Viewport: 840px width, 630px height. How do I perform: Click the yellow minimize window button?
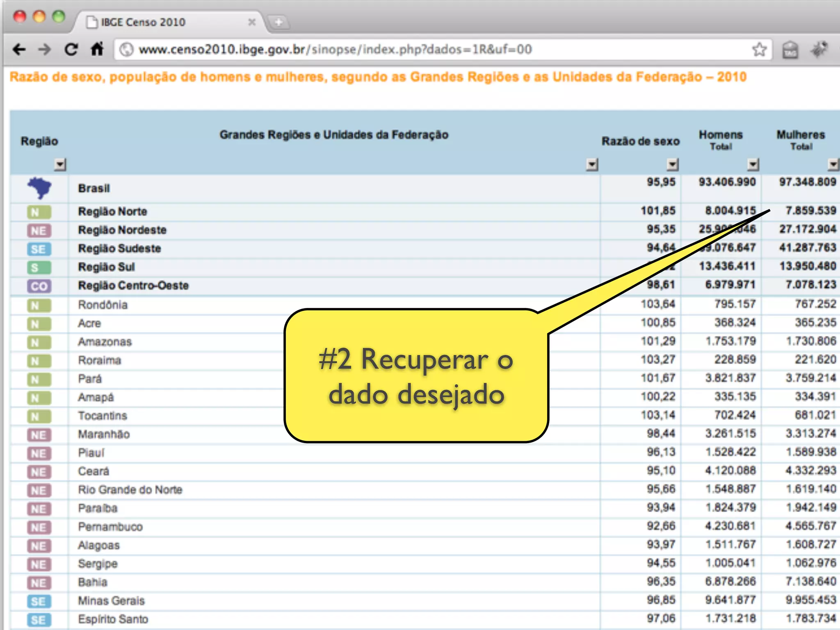pos(39,16)
